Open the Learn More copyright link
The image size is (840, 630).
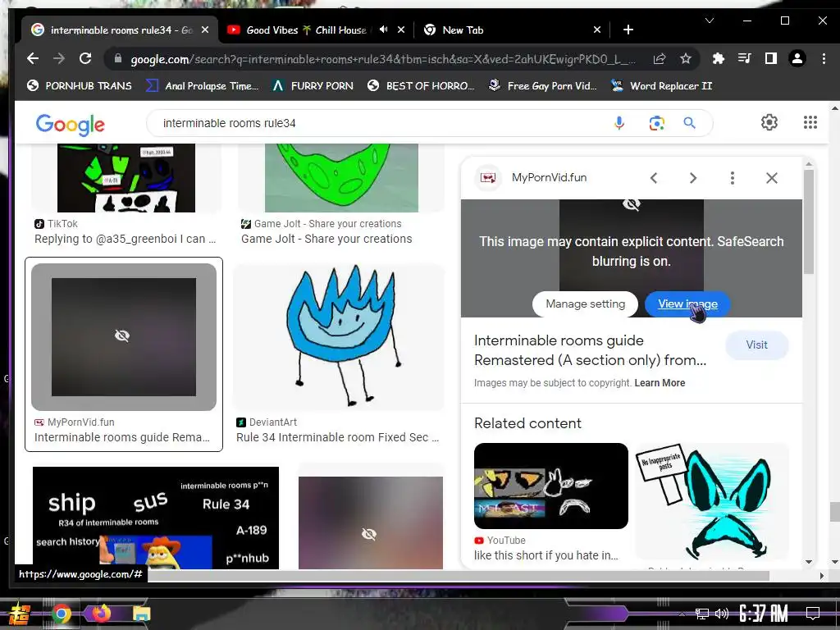click(660, 383)
